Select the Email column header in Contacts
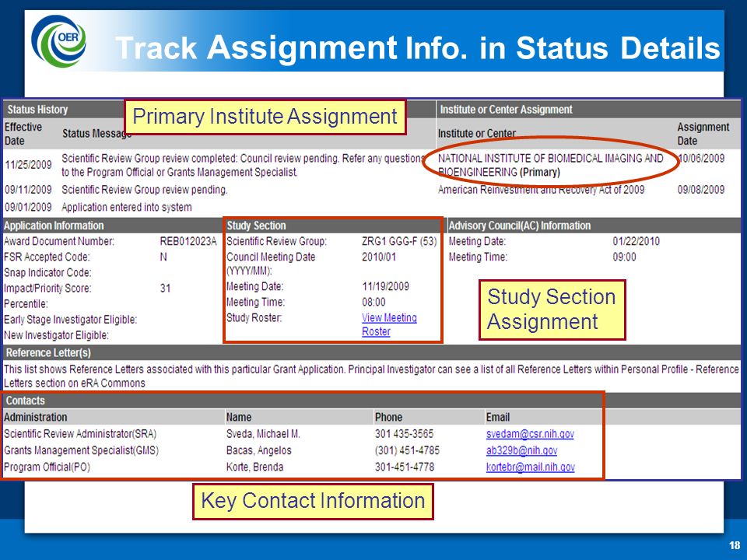This screenshot has width=747, height=560. point(498,417)
